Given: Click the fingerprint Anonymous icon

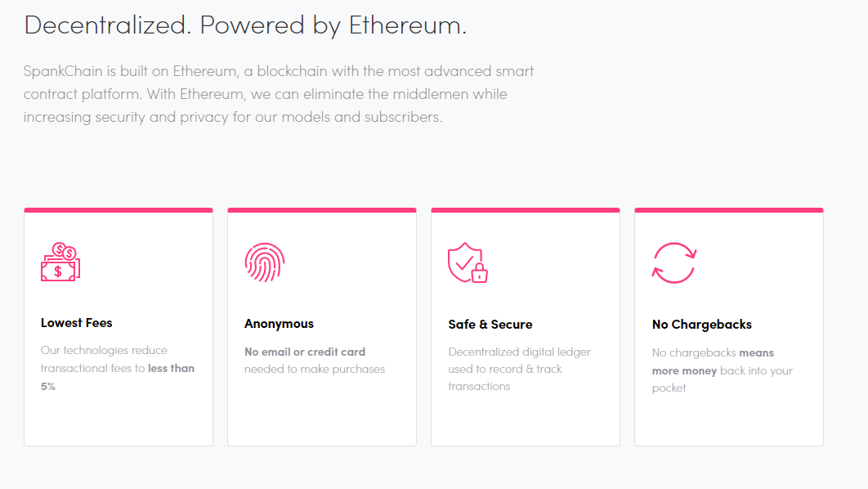Looking at the screenshot, I should (x=264, y=262).
